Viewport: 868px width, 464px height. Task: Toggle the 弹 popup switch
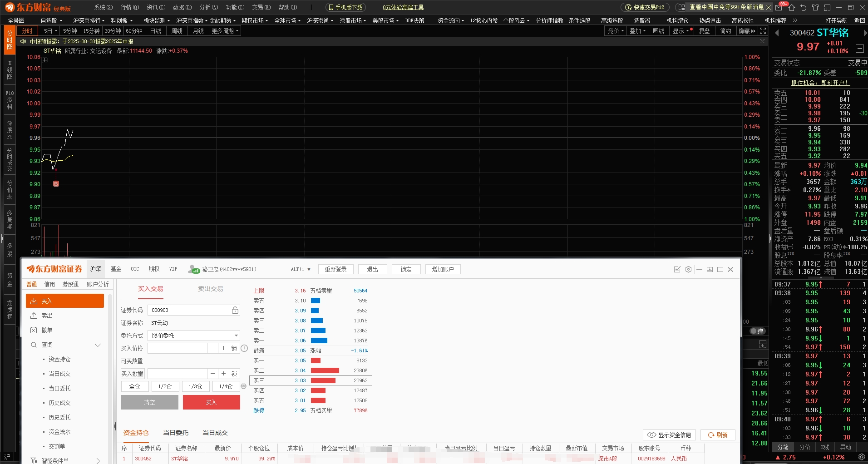(x=757, y=331)
